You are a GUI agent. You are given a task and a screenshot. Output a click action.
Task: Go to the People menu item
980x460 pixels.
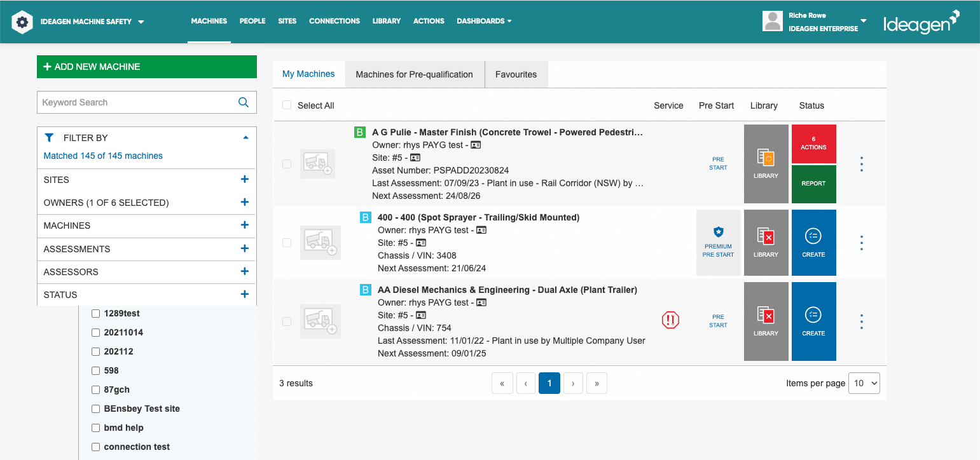click(252, 21)
